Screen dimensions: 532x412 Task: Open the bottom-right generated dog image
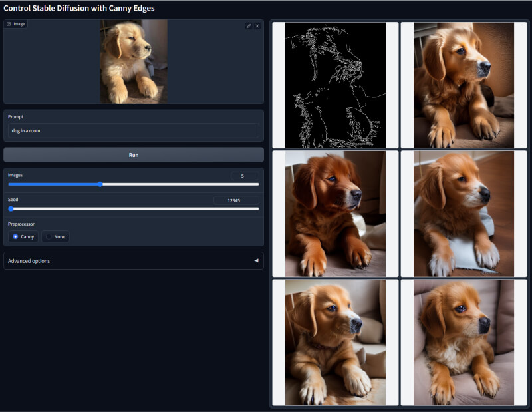[464, 342]
